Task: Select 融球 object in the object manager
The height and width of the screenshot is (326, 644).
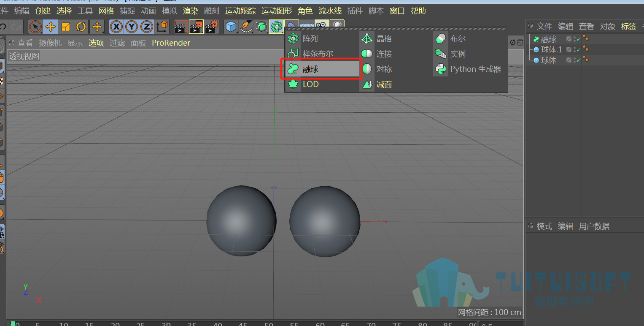Action: click(549, 39)
